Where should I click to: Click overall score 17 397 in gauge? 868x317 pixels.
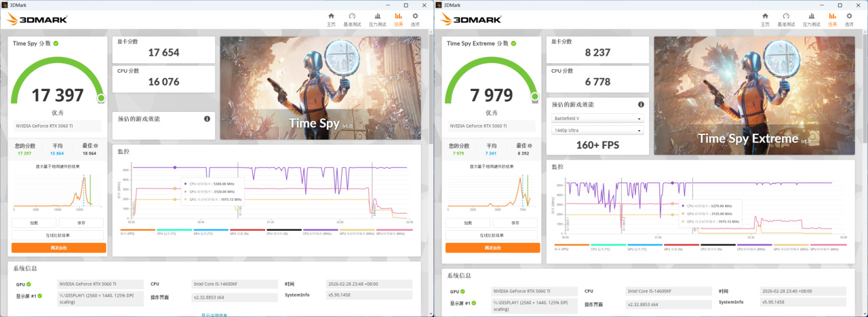pos(58,95)
